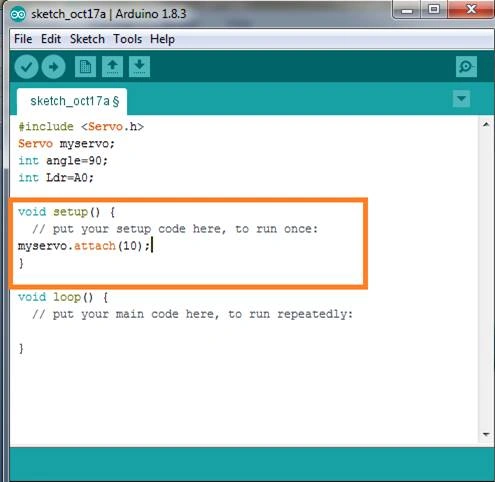Viewport: 495px width, 482px height.
Task: Click the scrollbar up arrow
Action: pyautogui.click(x=486, y=125)
